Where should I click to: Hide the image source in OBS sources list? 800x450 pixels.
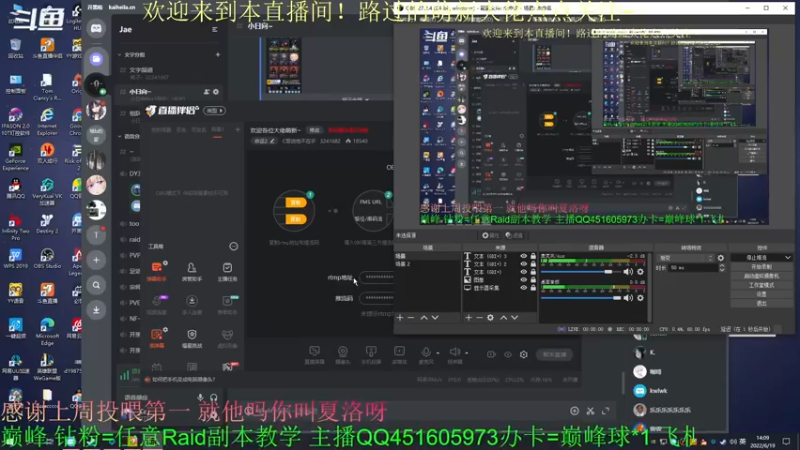click(x=523, y=280)
